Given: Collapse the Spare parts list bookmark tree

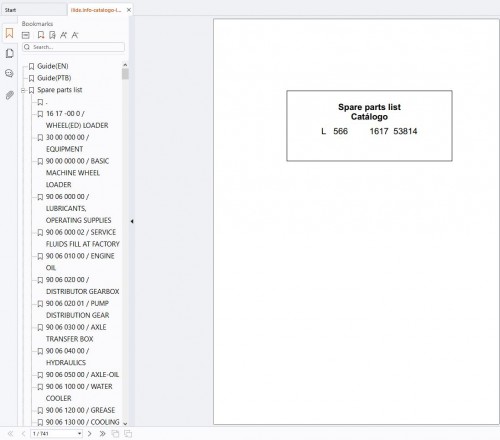Looking at the screenshot, I should click(x=23, y=90).
